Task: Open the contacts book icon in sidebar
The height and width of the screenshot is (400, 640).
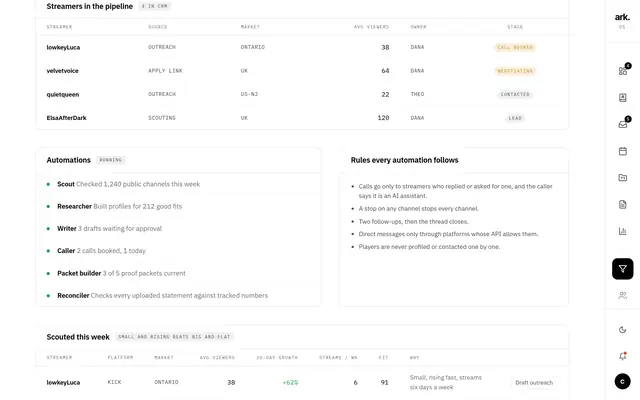Action: click(x=622, y=98)
